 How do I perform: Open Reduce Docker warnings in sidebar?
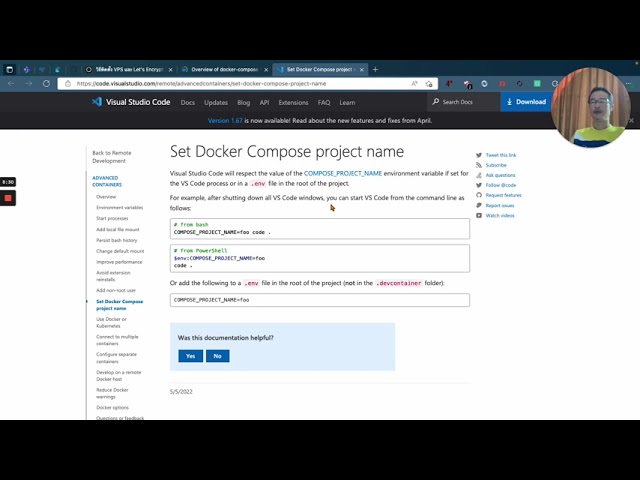[112, 393]
